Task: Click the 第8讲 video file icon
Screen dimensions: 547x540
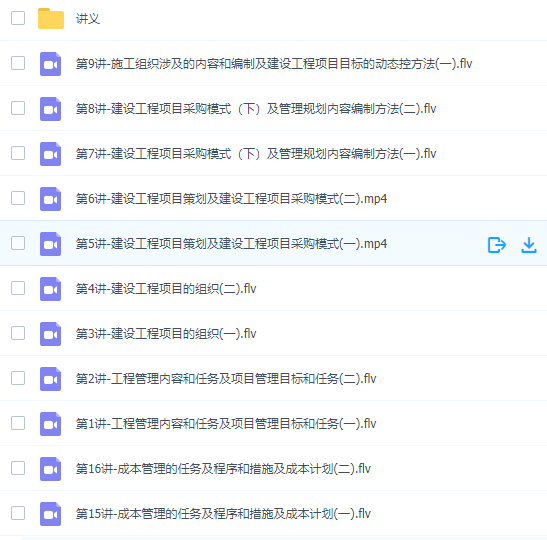Action: (x=51, y=109)
